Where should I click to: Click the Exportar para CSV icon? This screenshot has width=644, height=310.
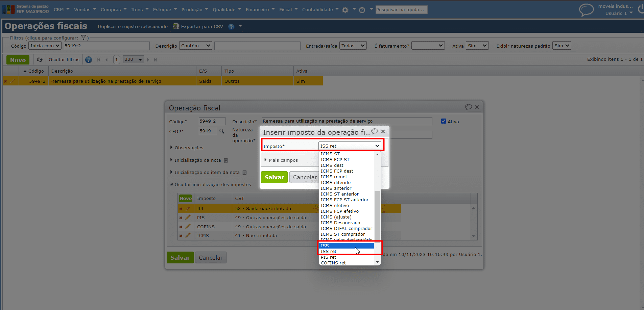pyautogui.click(x=176, y=26)
